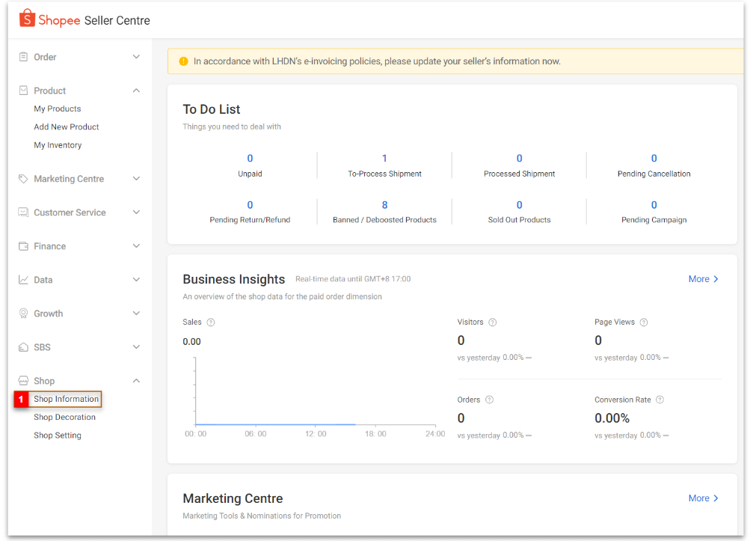Open Add New Product menu item
The image size is (756, 541).
(x=67, y=127)
